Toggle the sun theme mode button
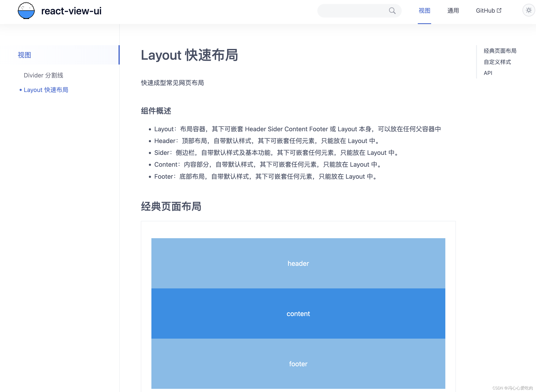This screenshot has height=392, width=536. click(528, 10)
